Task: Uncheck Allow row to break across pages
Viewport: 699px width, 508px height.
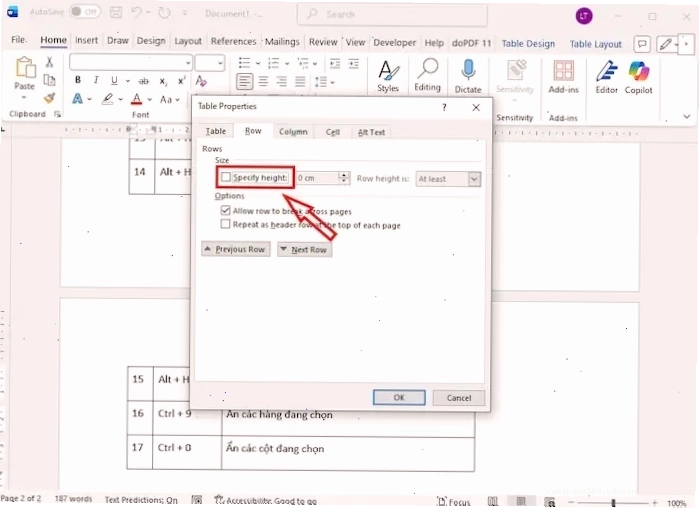Action: coord(226,210)
